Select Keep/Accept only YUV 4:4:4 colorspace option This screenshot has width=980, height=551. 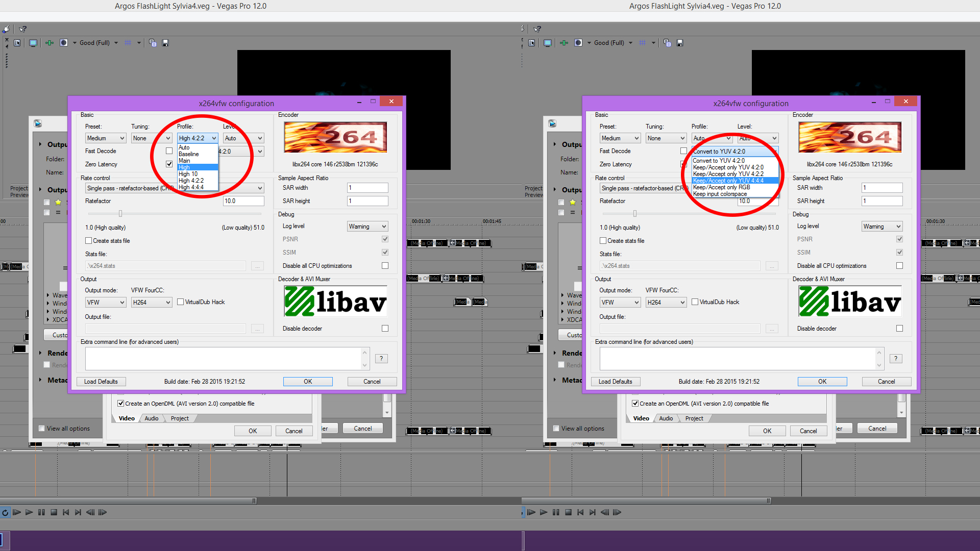coord(735,181)
